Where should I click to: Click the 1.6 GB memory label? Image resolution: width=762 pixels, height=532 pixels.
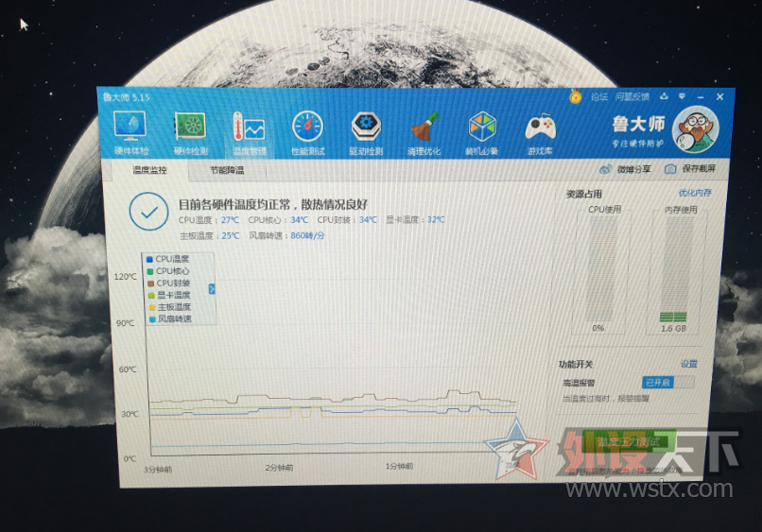pyautogui.click(x=673, y=329)
